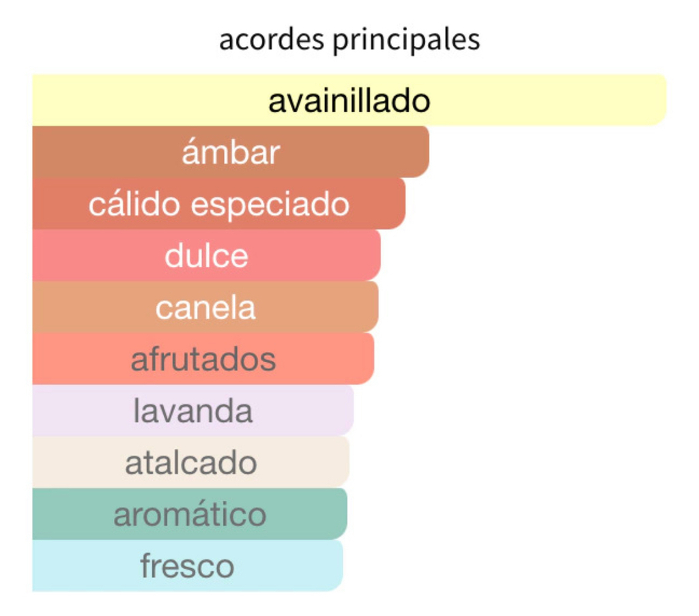699x616 pixels.
Task: Click the lavanda accord bar
Action: pos(193,410)
